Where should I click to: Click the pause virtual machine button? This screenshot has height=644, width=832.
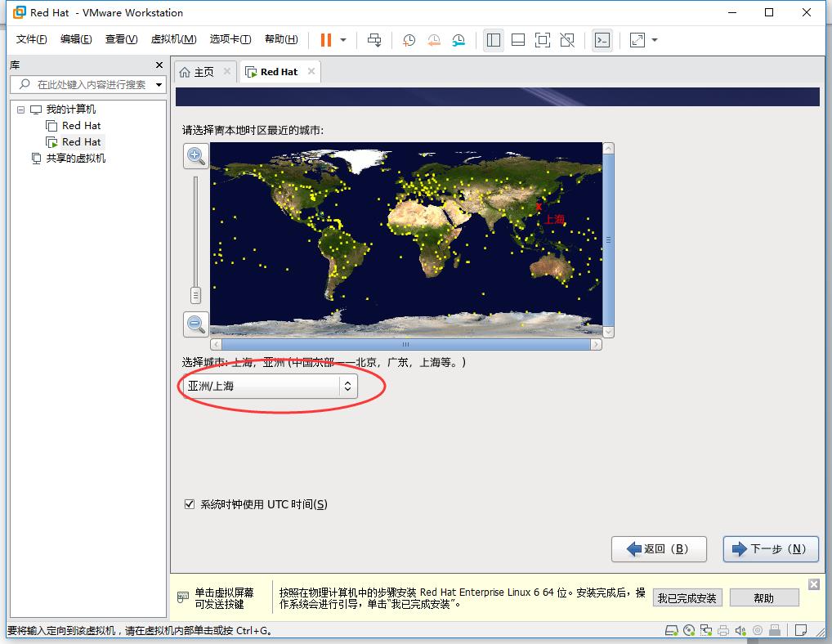click(x=326, y=40)
